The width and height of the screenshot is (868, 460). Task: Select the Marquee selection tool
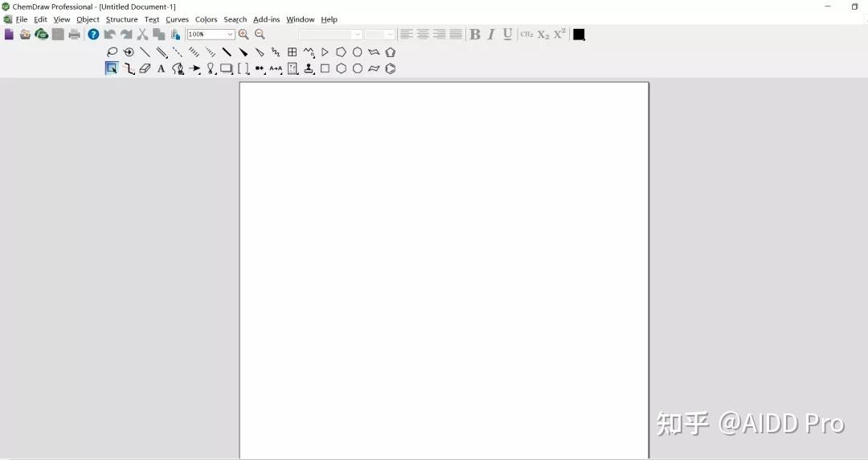(x=112, y=68)
